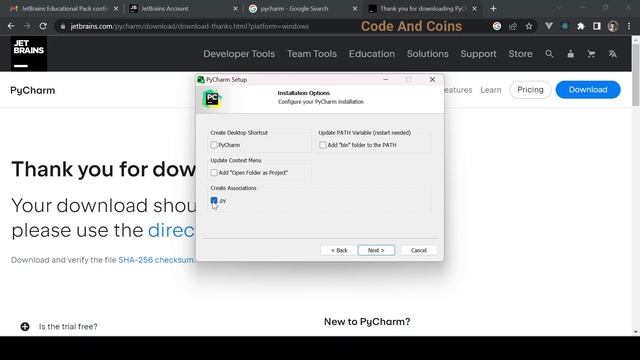Open the Chrome profile avatar
Image resolution: width=640 pixels, height=360 pixels.
click(x=613, y=26)
